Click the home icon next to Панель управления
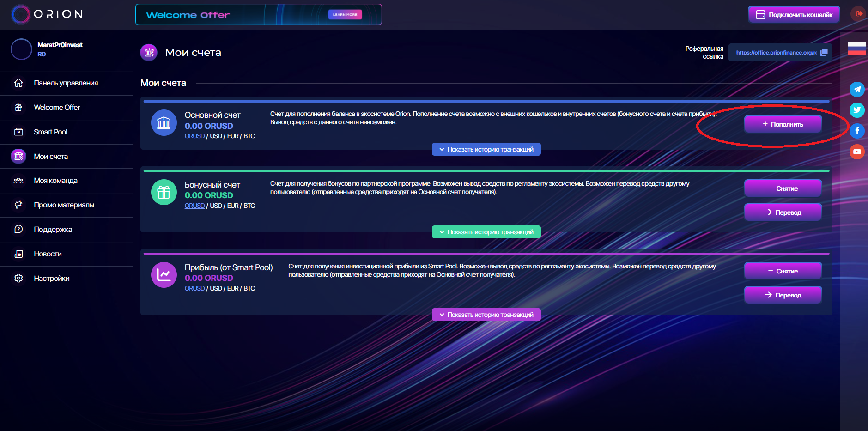Image resolution: width=868 pixels, height=431 pixels. pyautogui.click(x=18, y=83)
